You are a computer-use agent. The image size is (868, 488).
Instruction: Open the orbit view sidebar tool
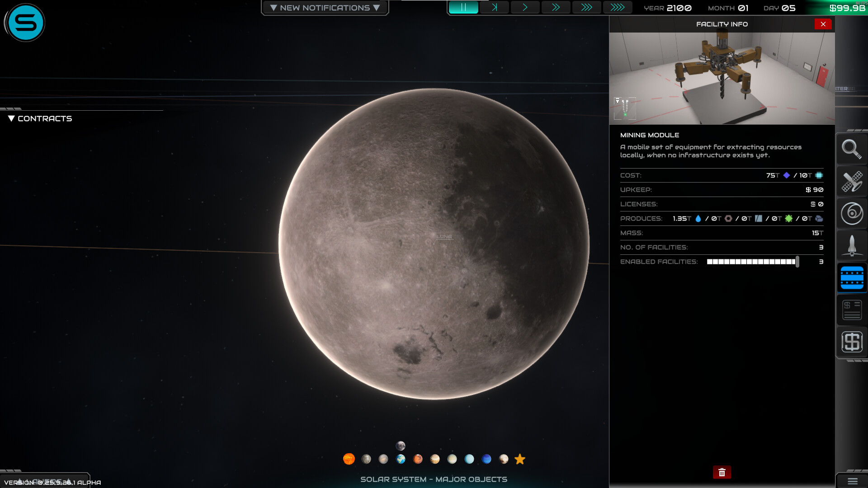(x=852, y=214)
